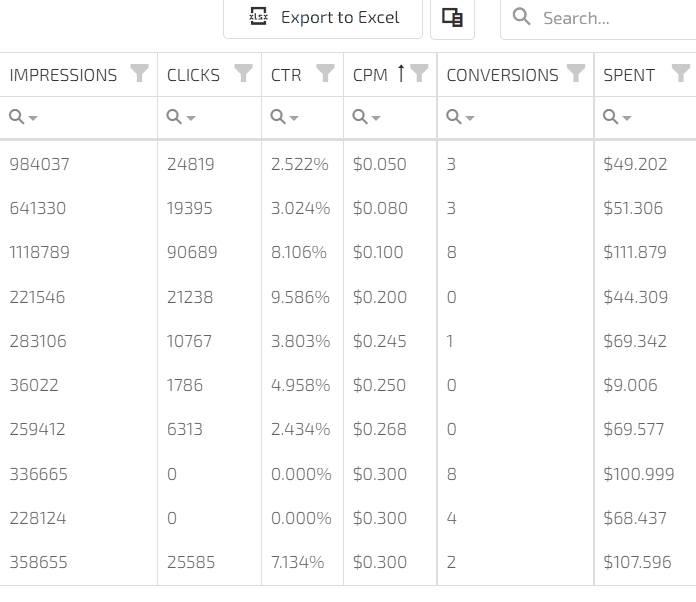Click the $111.879 spent cell
This screenshot has width=696, height=602.
pyautogui.click(x=634, y=252)
